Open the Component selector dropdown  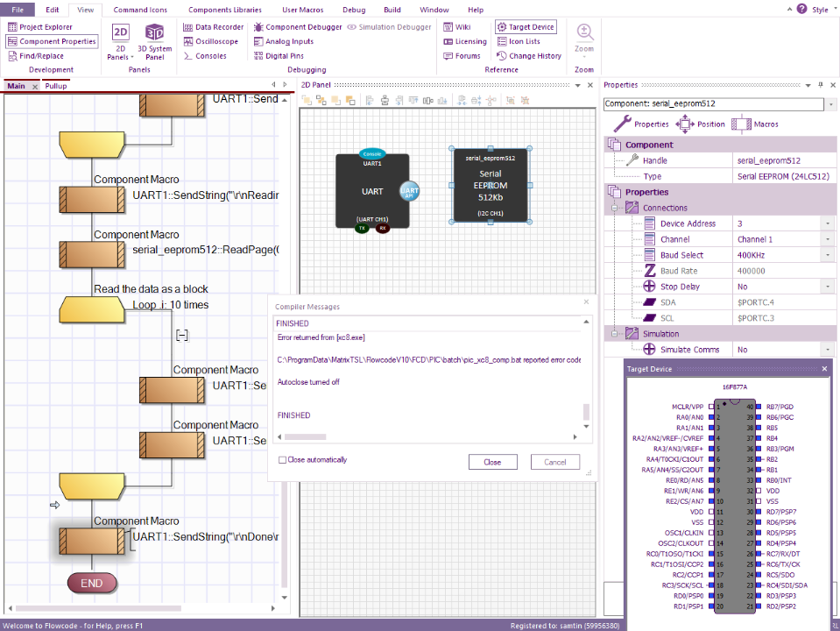(831, 104)
